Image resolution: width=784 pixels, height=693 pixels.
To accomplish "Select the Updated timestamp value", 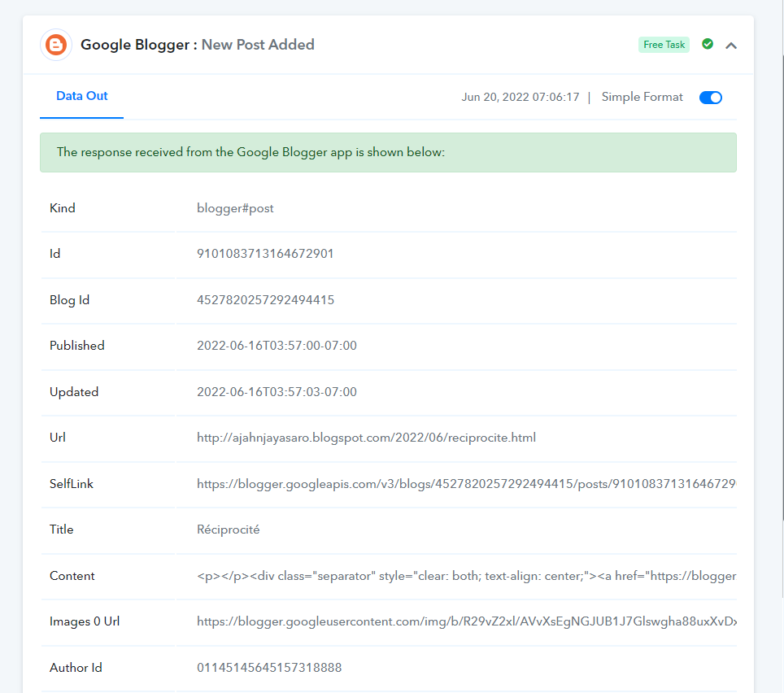I will coord(277,392).
